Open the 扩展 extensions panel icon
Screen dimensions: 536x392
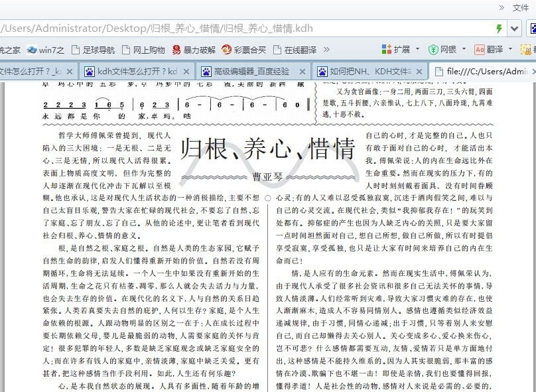(x=385, y=48)
